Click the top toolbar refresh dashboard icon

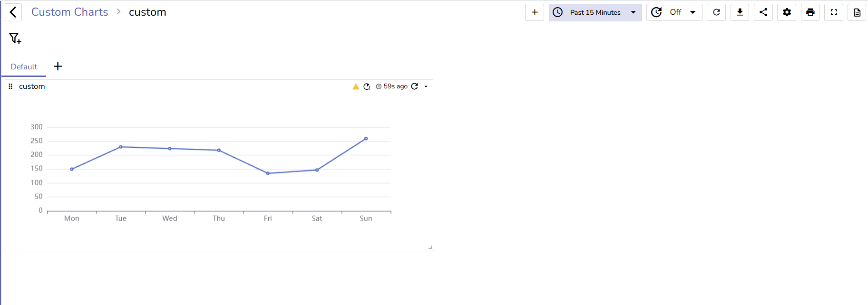coord(716,12)
